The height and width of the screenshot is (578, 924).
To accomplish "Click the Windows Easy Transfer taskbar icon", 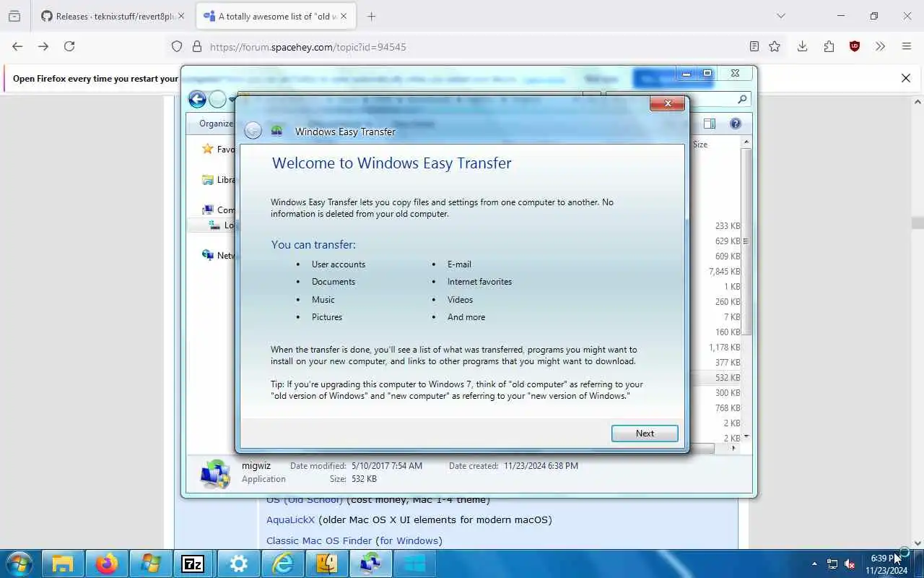I will [x=370, y=564].
